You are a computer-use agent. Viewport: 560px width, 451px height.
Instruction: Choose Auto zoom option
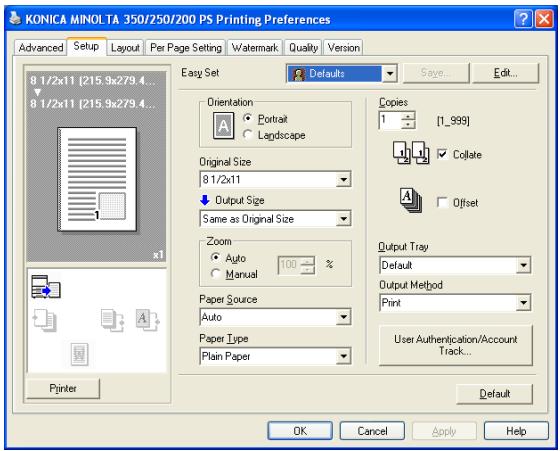(x=228, y=258)
